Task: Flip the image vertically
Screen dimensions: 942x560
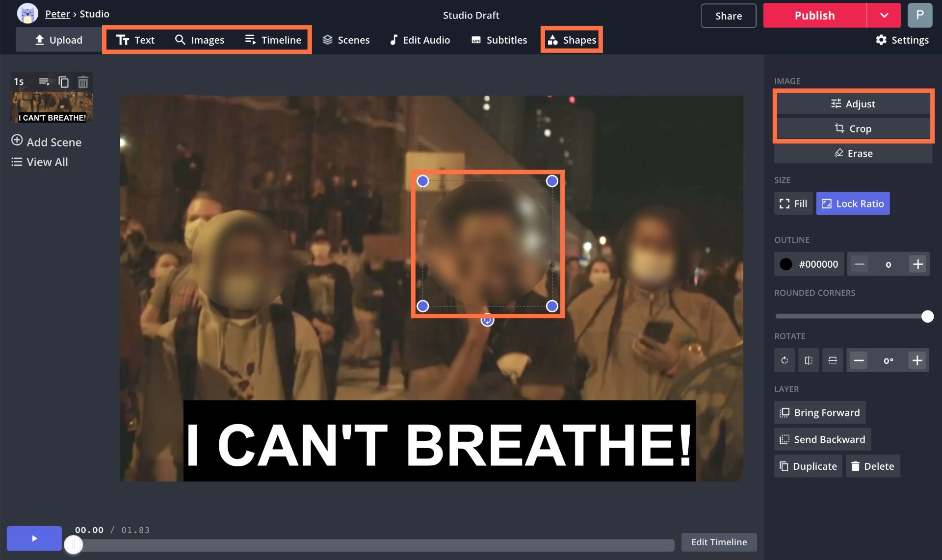Action: pyautogui.click(x=833, y=360)
